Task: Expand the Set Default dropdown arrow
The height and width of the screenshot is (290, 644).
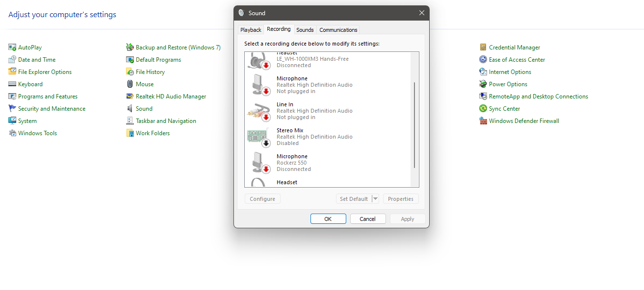Action: 375,199
